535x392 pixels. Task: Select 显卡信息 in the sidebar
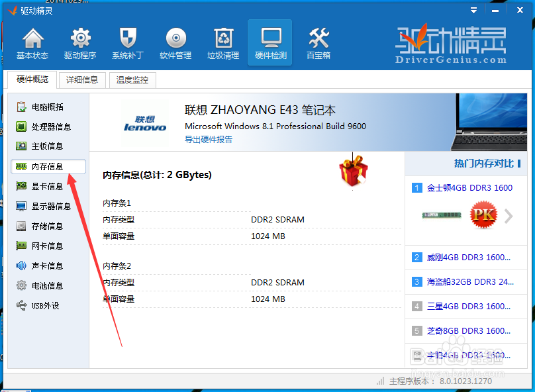point(48,186)
